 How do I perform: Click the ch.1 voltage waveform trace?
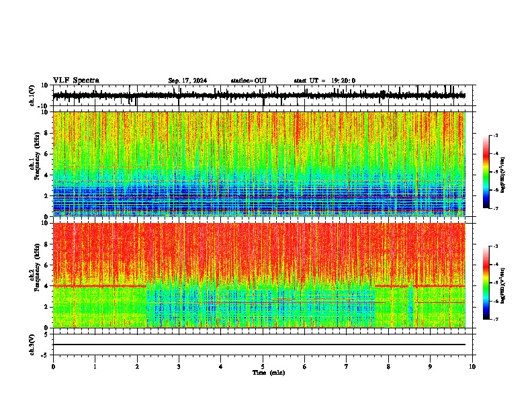pos(259,95)
